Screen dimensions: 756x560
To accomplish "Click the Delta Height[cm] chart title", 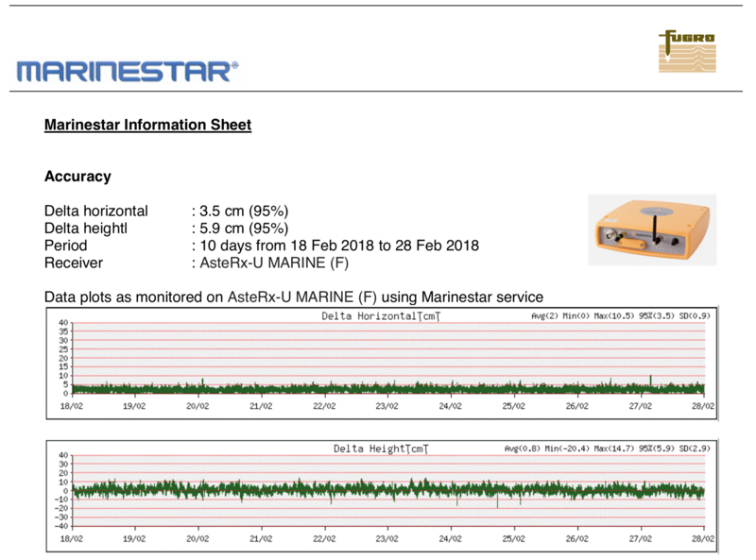I will coord(381,449).
